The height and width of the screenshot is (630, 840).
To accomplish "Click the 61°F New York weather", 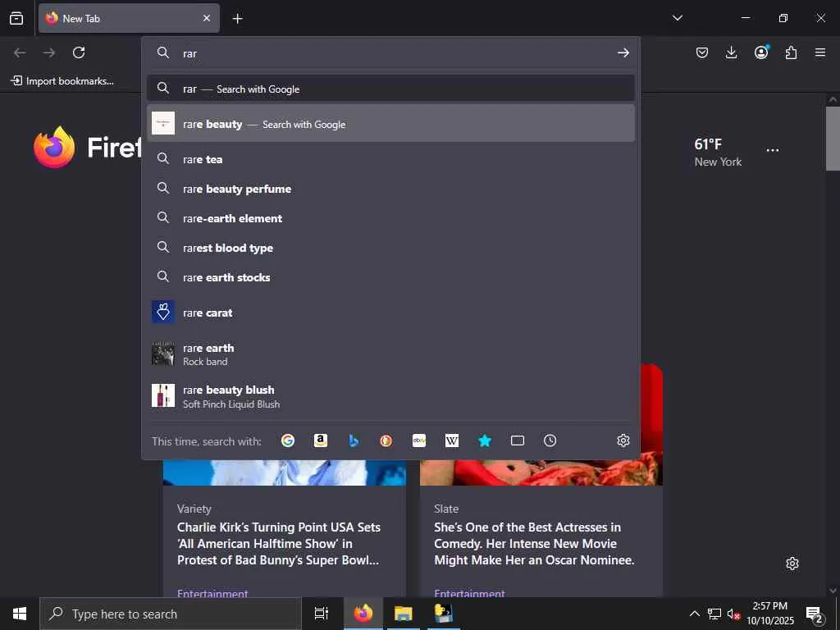I will (x=717, y=152).
